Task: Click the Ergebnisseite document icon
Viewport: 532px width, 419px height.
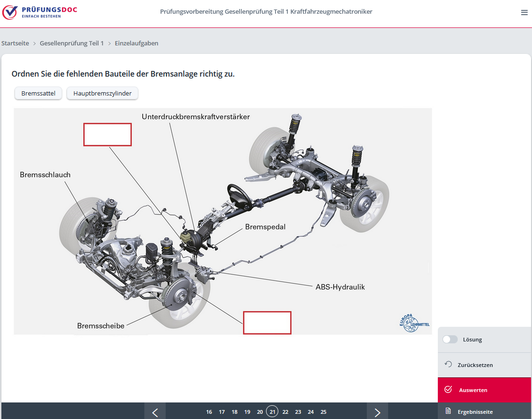Action: pos(448,411)
